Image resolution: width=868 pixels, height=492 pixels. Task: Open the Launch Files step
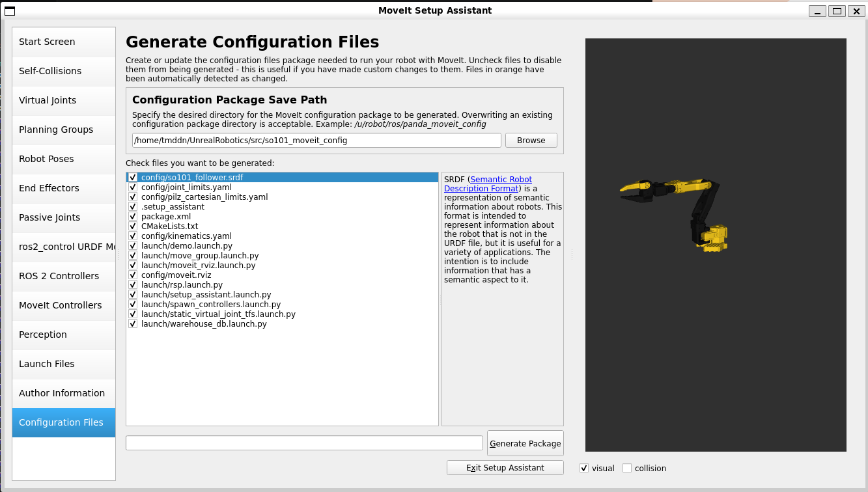click(x=64, y=364)
